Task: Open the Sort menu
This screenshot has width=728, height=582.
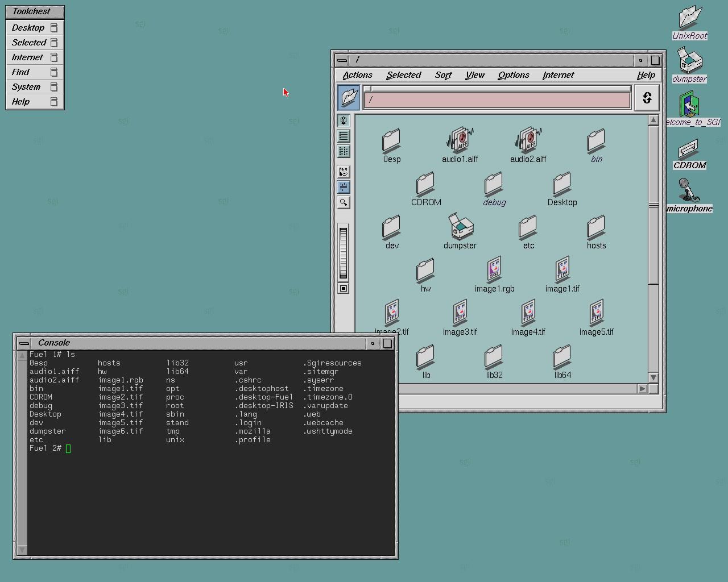Action: point(443,75)
